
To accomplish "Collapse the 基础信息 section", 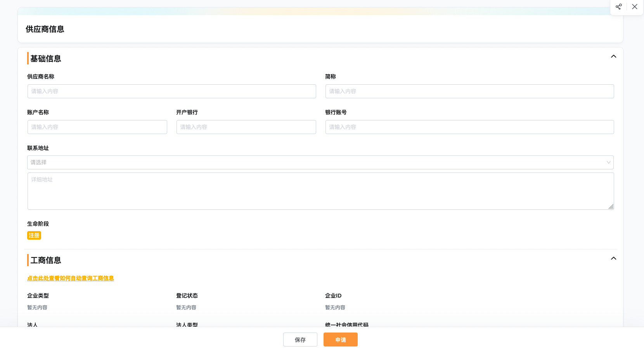I will tap(613, 56).
